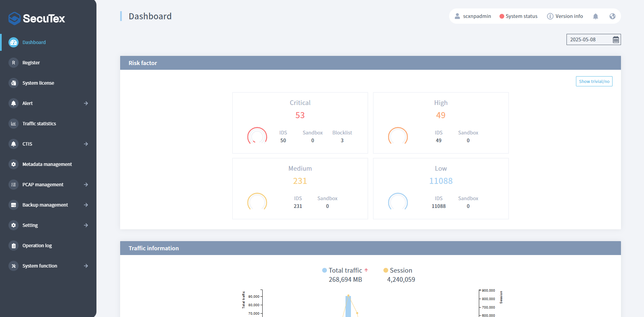The height and width of the screenshot is (317, 644).
Task: Click the Session value 4,240,059
Action: tap(401, 280)
